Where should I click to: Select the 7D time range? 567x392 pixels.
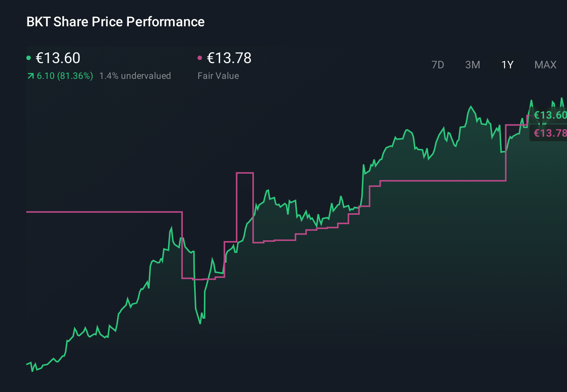[x=438, y=65]
